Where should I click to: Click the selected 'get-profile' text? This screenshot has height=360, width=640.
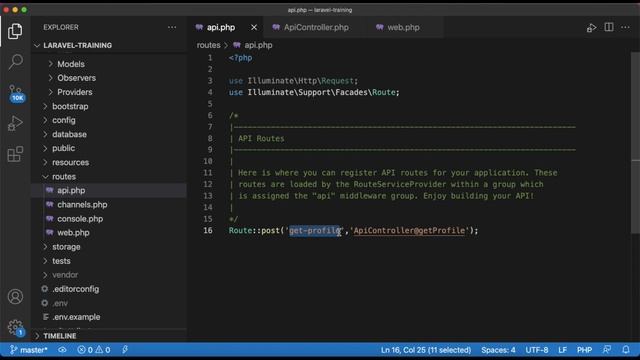tap(315, 231)
